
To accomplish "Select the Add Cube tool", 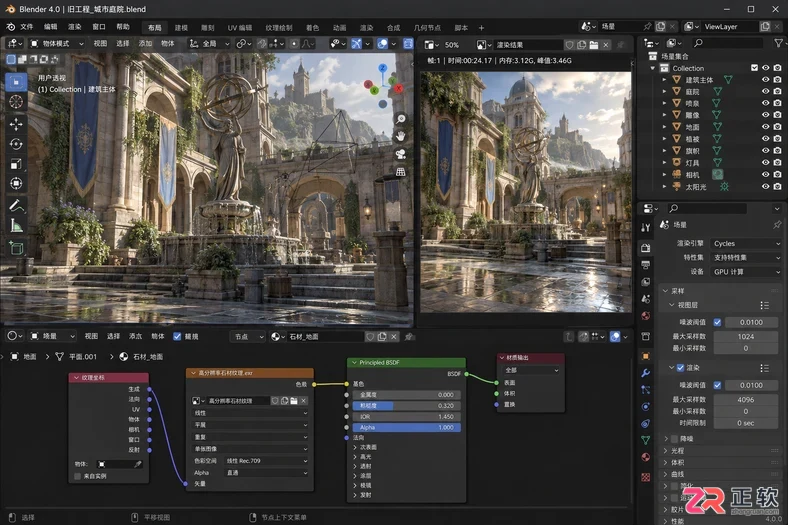I will click(16, 248).
